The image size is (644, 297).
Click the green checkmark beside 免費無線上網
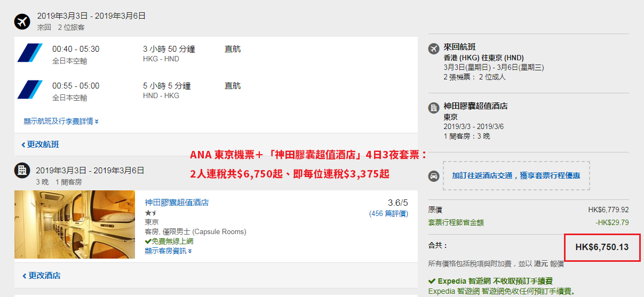[x=148, y=241]
